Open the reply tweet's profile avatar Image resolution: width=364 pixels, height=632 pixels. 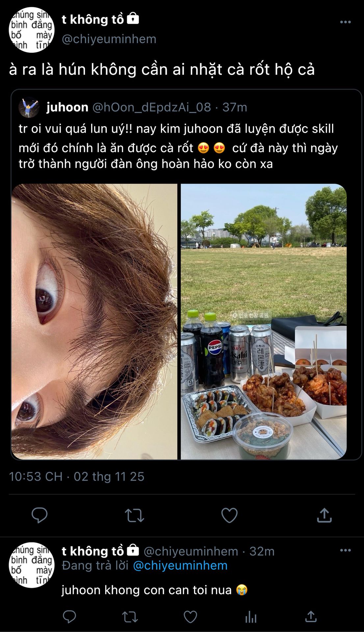click(32, 565)
